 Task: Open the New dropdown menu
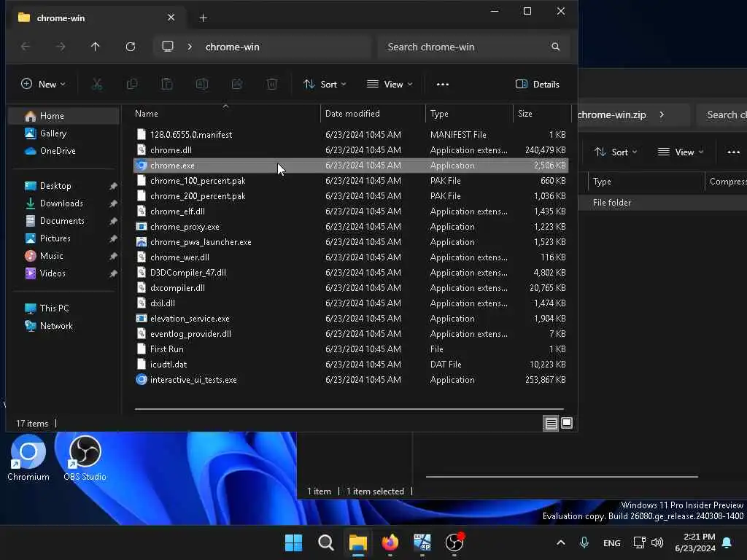[43, 85]
